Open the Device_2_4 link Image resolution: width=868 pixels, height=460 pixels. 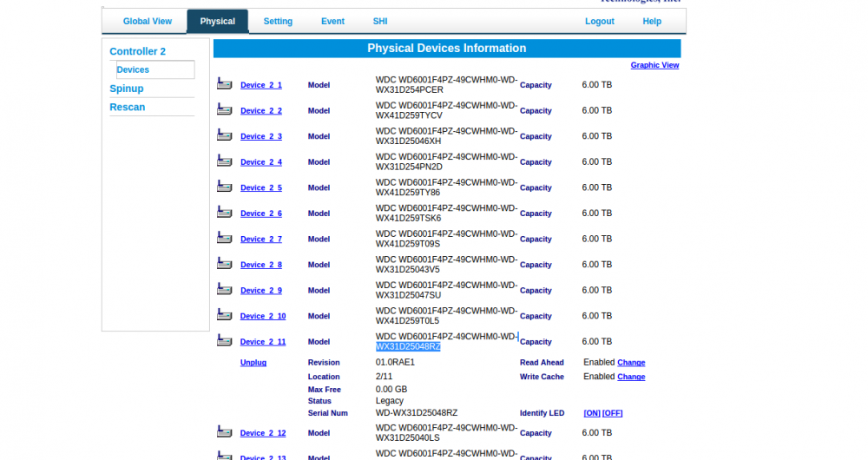(x=260, y=162)
